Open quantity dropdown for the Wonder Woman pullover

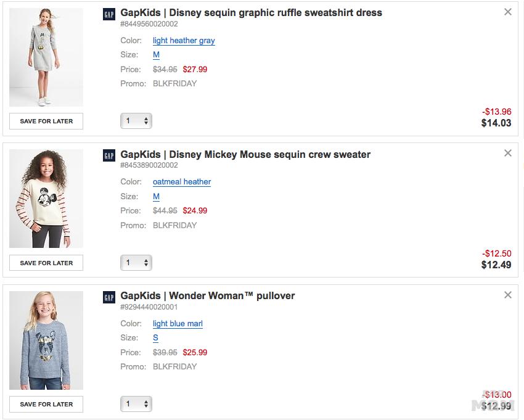tap(136, 404)
